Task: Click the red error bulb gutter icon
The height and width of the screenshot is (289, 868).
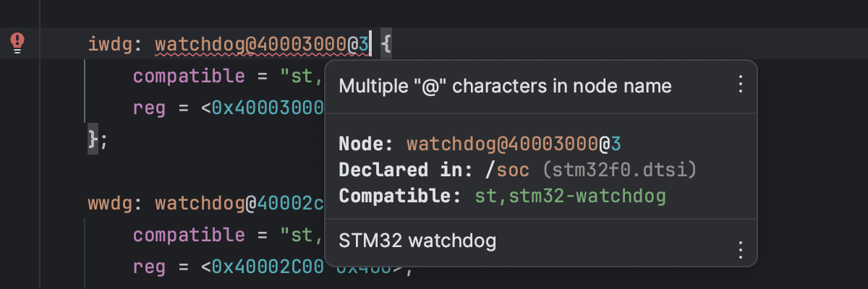Action: point(18,43)
